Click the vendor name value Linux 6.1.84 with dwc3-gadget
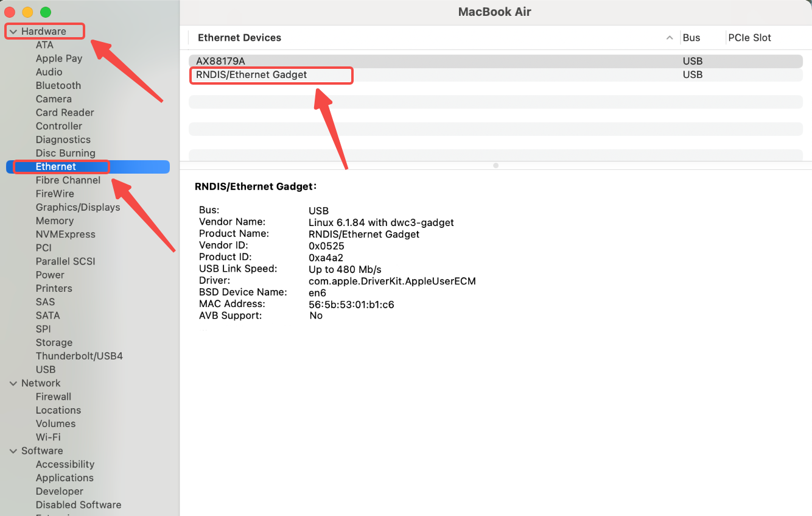The width and height of the screenshot is (812, 516). [381, 223]
